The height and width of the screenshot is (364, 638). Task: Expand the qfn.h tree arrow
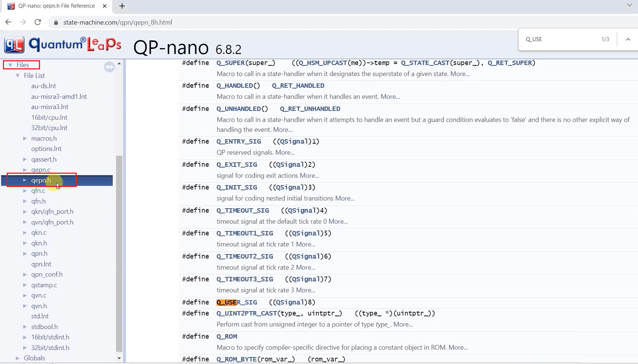(x=25, y=201)
